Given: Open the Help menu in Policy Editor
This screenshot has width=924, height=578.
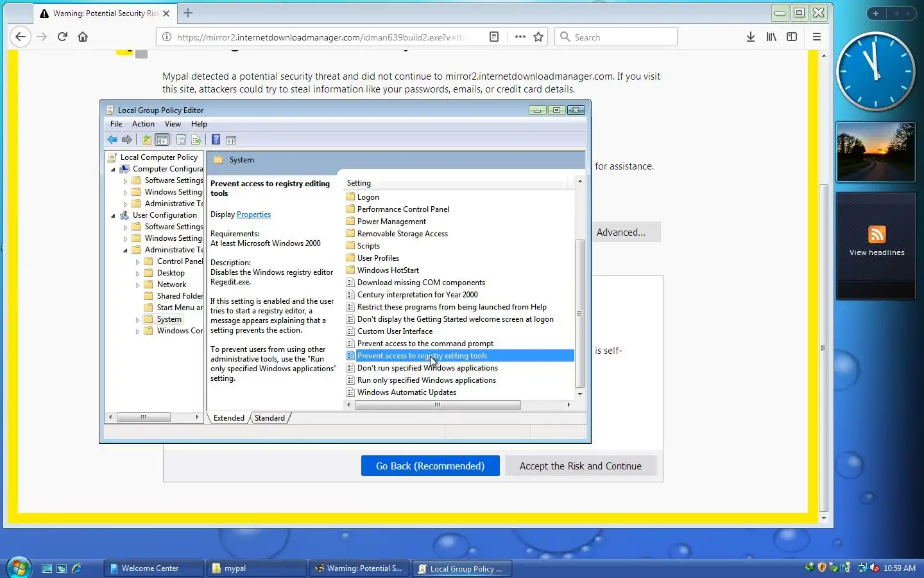Looking at the screenshot, I should [199, 124].
